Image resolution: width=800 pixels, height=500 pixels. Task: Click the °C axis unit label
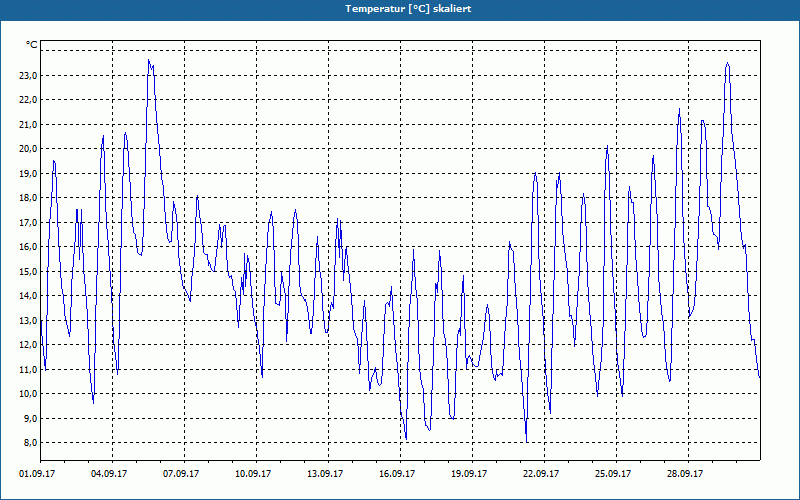pyautogui.click(x=32, y=45)
